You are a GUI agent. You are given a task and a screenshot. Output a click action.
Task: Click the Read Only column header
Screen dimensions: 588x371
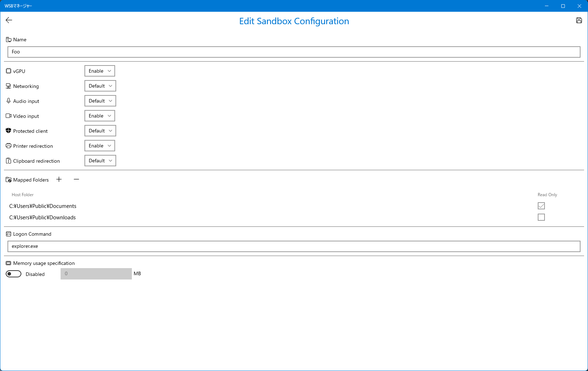pyautogui.click(x=547, y=195)
